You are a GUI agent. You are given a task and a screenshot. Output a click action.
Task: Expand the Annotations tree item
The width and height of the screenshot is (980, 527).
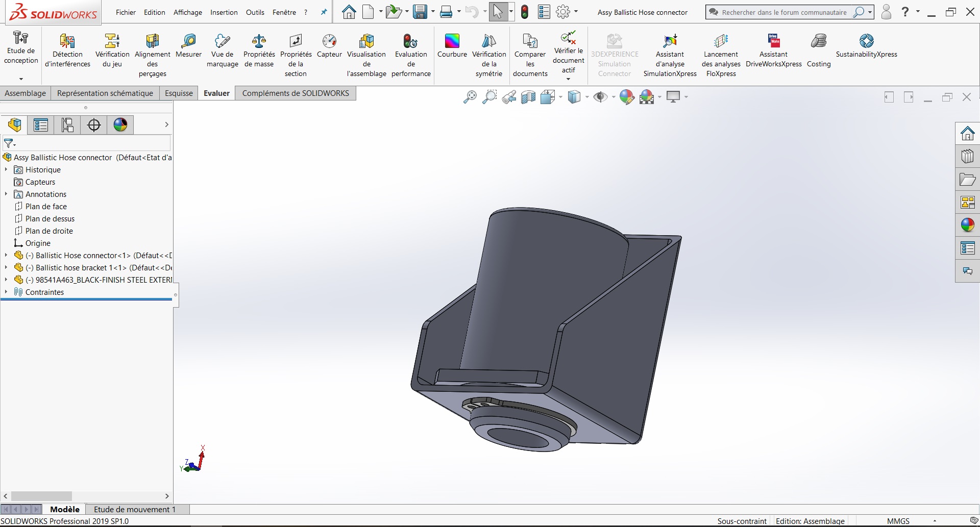pos(6,194)
